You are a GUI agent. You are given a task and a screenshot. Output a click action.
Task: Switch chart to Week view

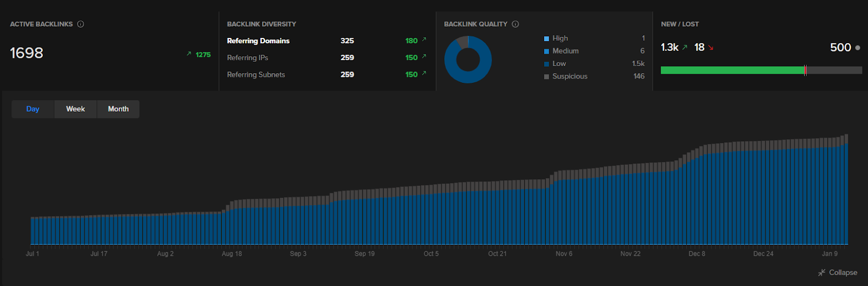coord(75,109)
